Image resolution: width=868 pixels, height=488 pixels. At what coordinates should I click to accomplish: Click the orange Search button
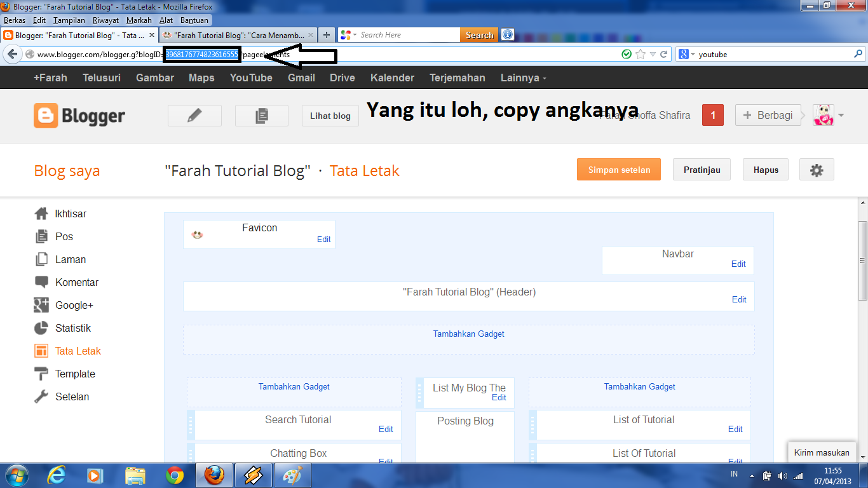(x=479, y=35)
